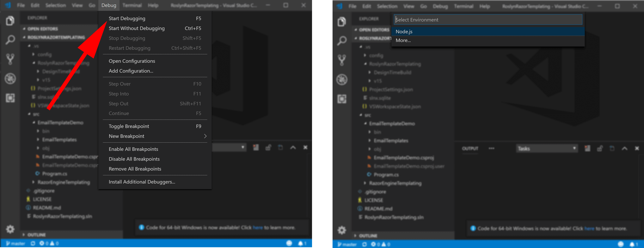Click 'here' link in left window notification
644x248 pixels.
(258, 227)
